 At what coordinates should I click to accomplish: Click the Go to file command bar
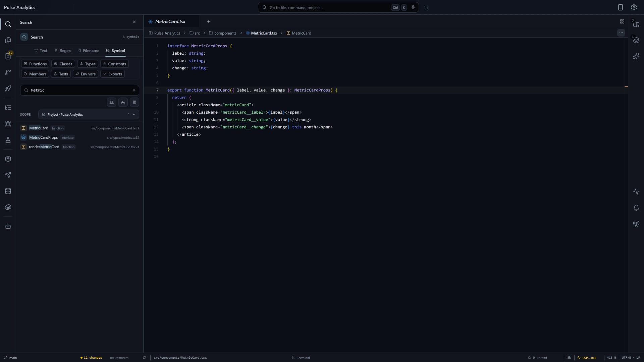tap(338, 7)
